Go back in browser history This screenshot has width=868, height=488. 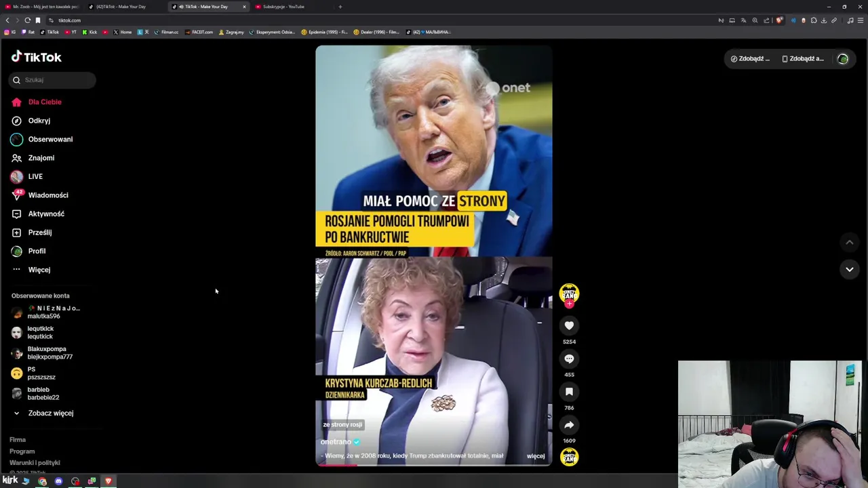pyautogui.click(x=7, y=20)
